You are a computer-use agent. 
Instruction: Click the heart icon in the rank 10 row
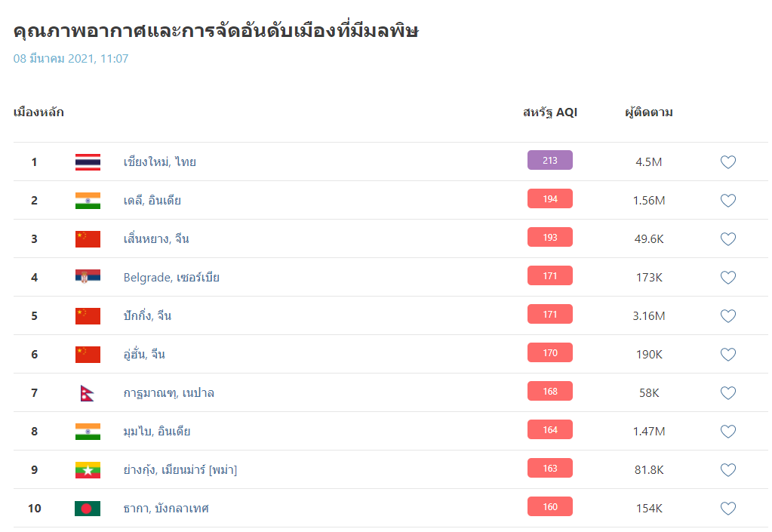[x=727, y=509]
